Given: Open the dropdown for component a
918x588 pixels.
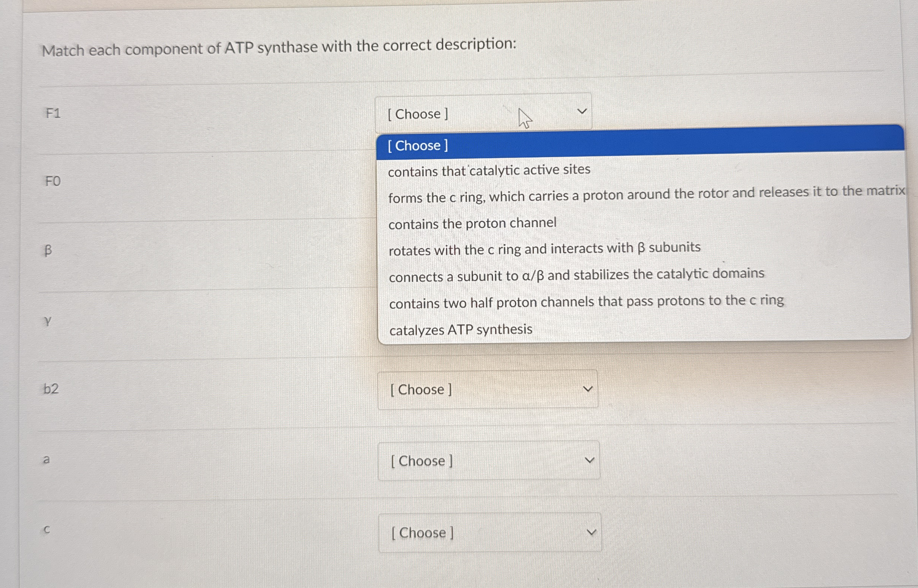Looking at the screenshot, I should coord(488,461).
